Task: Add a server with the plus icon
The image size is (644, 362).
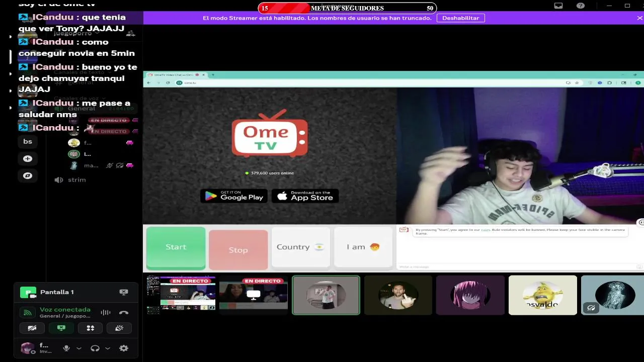Action: click(x=28, y=159)
